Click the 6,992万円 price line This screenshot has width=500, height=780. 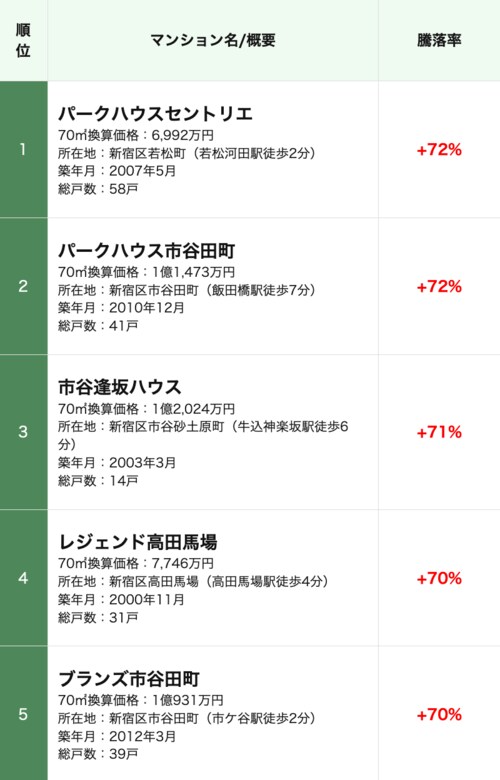point(136,135)
